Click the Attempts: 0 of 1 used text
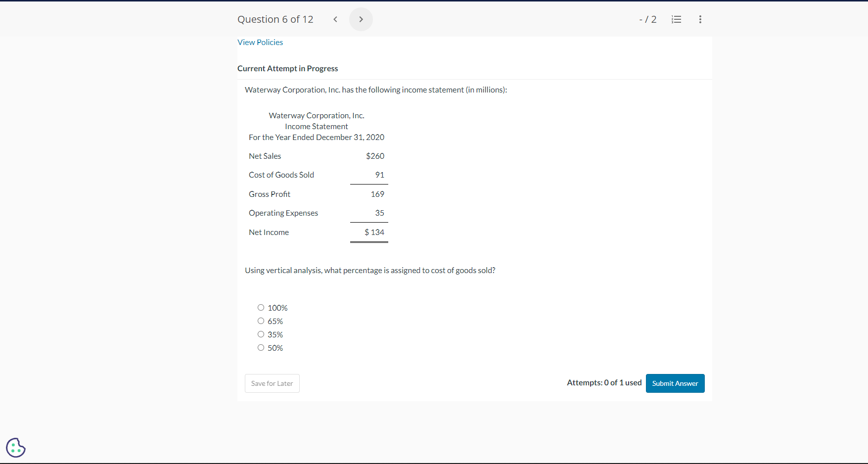Image resolution: width=868 pixels, height=464 pixels. (604, 382)
